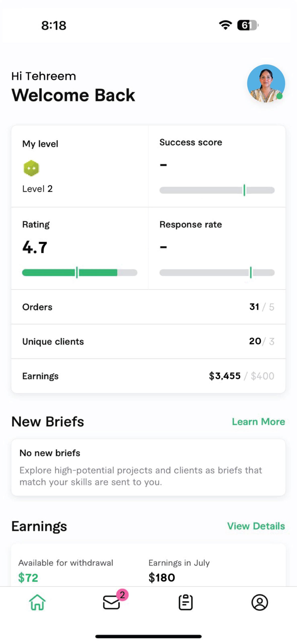
Task: Click the Success score progress bar
Action: (217, 190)
